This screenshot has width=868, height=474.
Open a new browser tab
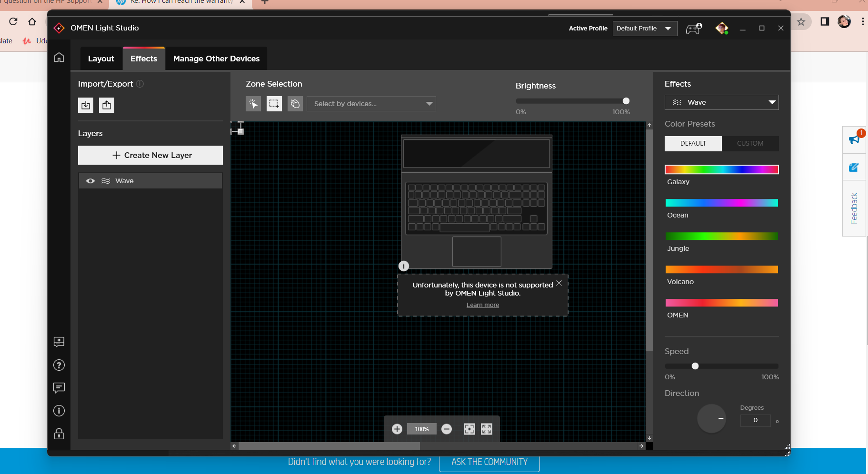[x=265, y=2]
